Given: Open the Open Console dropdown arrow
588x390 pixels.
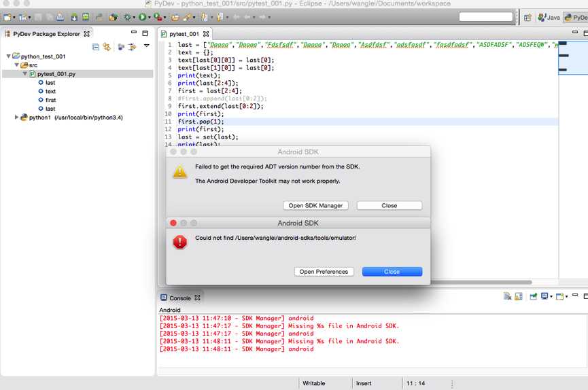Looking at the screenshot, I should pyautogui.click(x=566, y=297).
